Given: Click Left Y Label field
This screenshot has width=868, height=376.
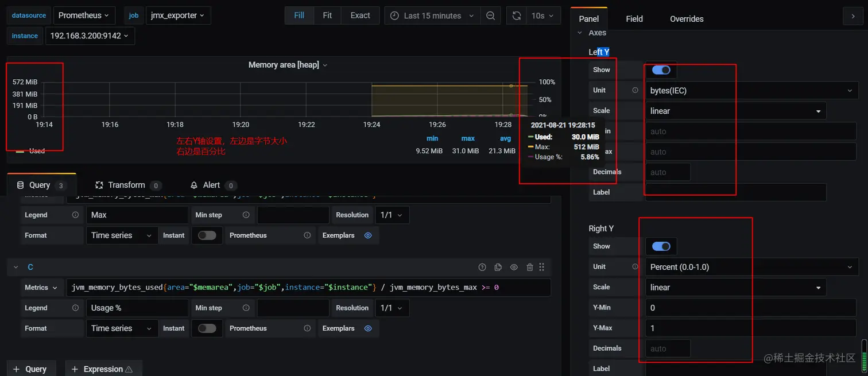Looking at the screenshot, I should [735, 192].
